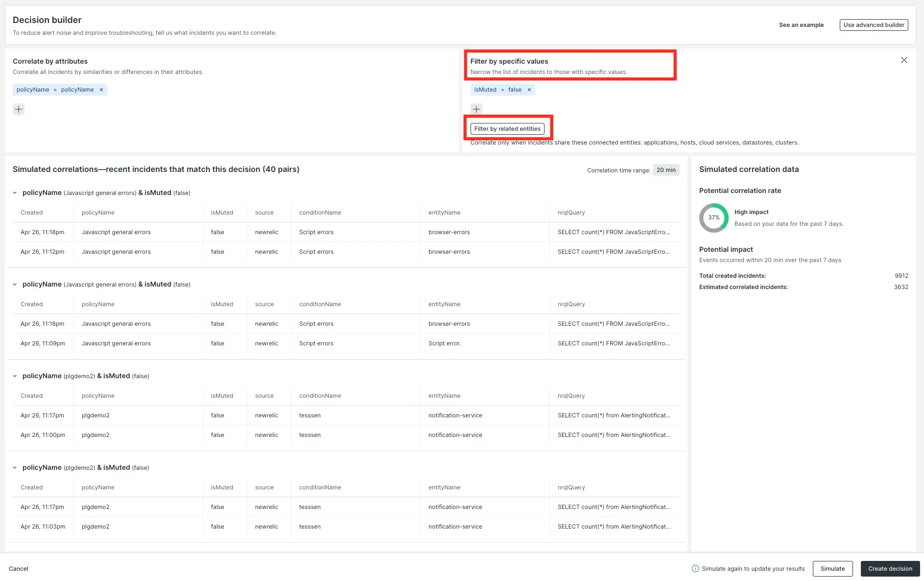The height and width of the screenshot is (581, 924).
Task: Click the Decision builder title
Action: [47, 20]
